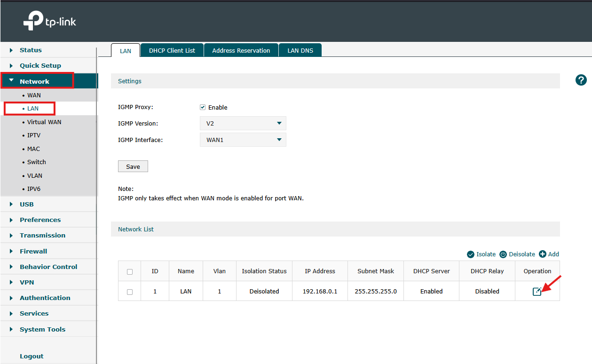This screenshot has height=364, width=592.
Task: Open the IGMP Interface dropdown showing WAN1
Action: (x=243, y=139)
